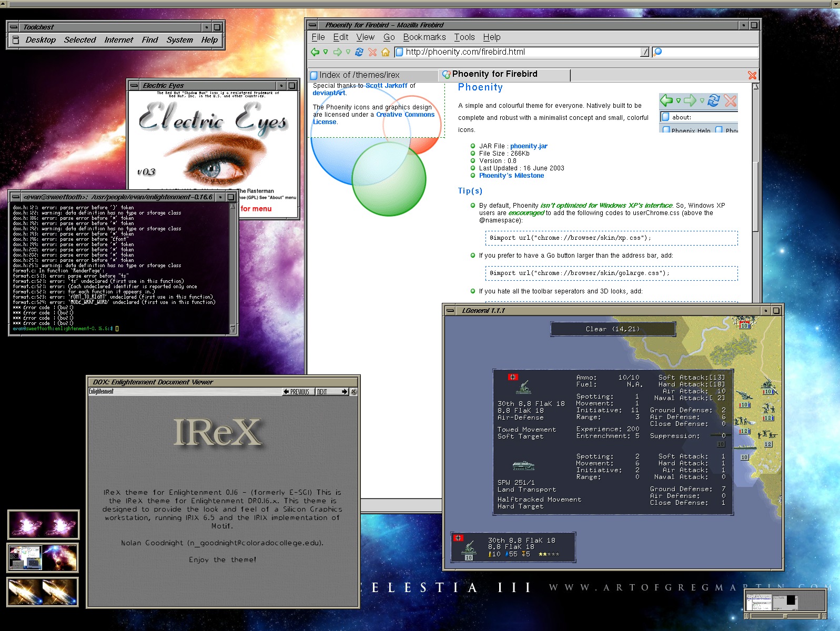840x631 pixels.
Task: Click the terminal's vertical scrollbar
Action: (233, 268)
